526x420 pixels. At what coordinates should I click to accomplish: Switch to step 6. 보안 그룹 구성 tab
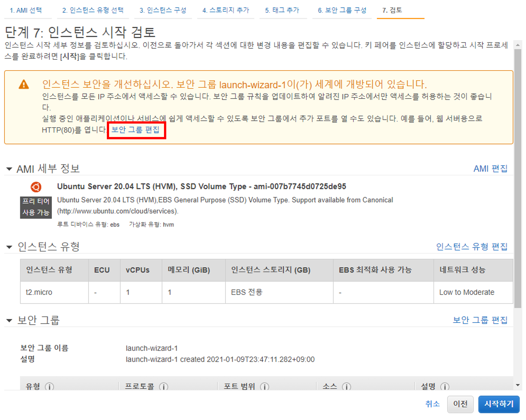pyautogui.click(x=342, y=10)
